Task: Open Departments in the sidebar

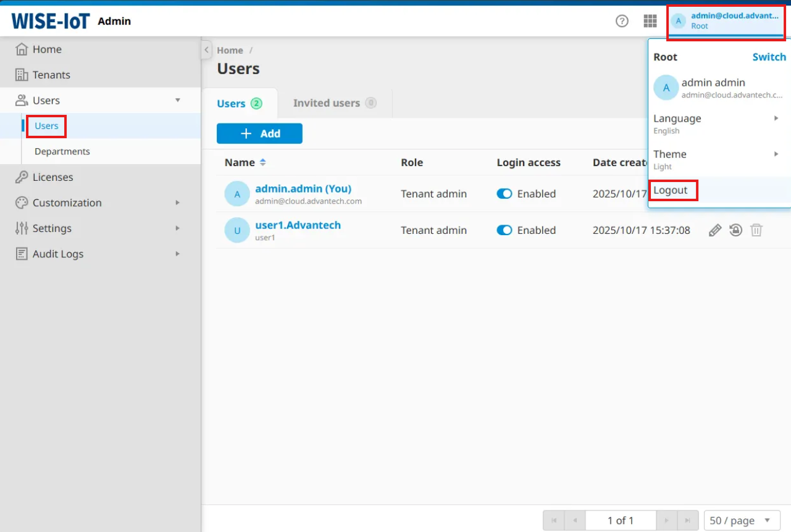Action: [x=62, y=151]
